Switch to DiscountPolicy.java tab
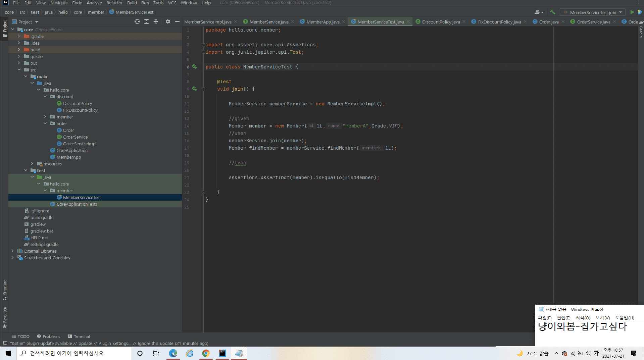 441,22
